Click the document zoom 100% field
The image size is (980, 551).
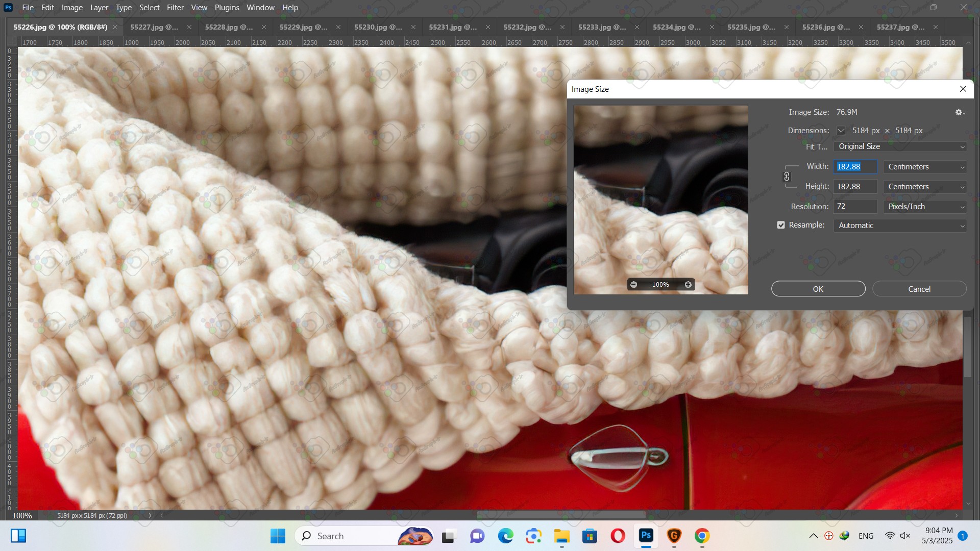pos(22,515)
